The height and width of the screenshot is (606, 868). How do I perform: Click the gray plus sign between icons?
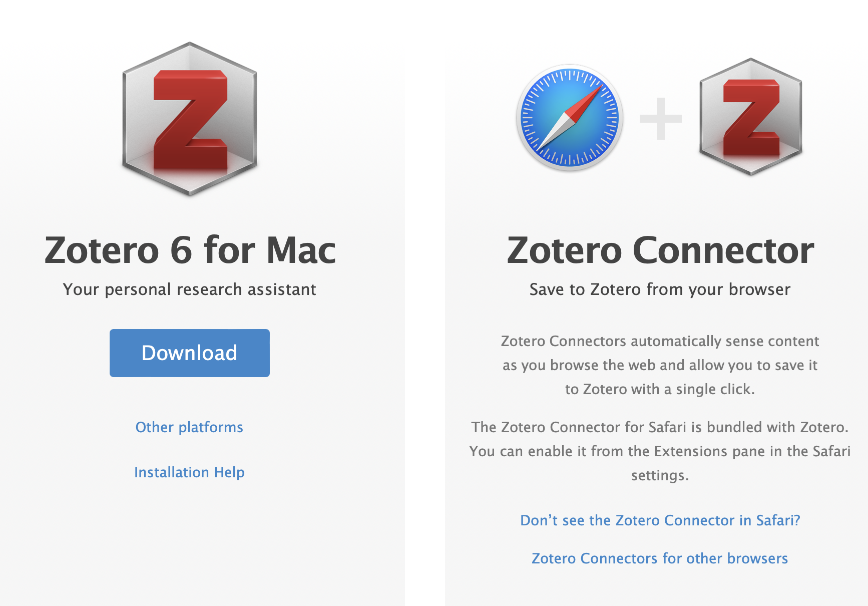[661, 119]
